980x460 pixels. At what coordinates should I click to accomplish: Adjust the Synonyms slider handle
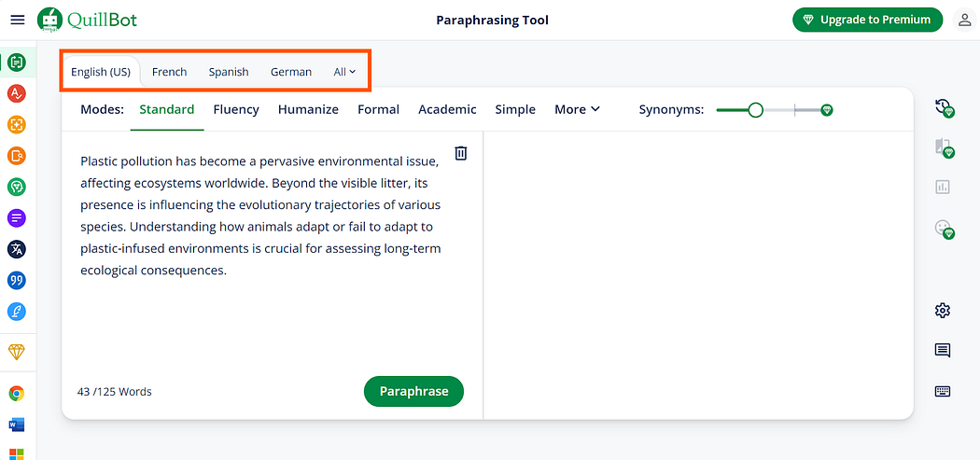(756, 111)
